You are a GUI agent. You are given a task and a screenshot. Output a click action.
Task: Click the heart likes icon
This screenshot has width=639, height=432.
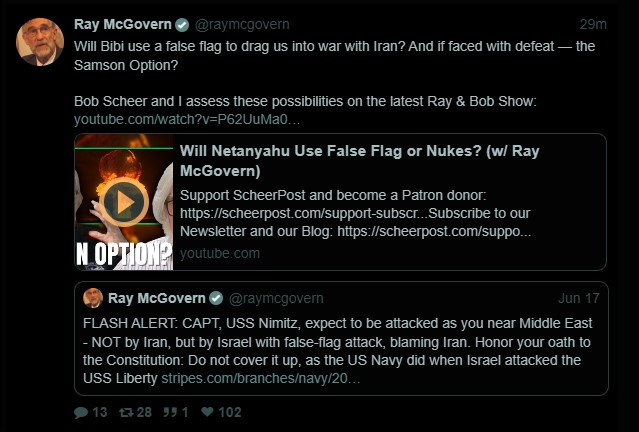[207, 412]
